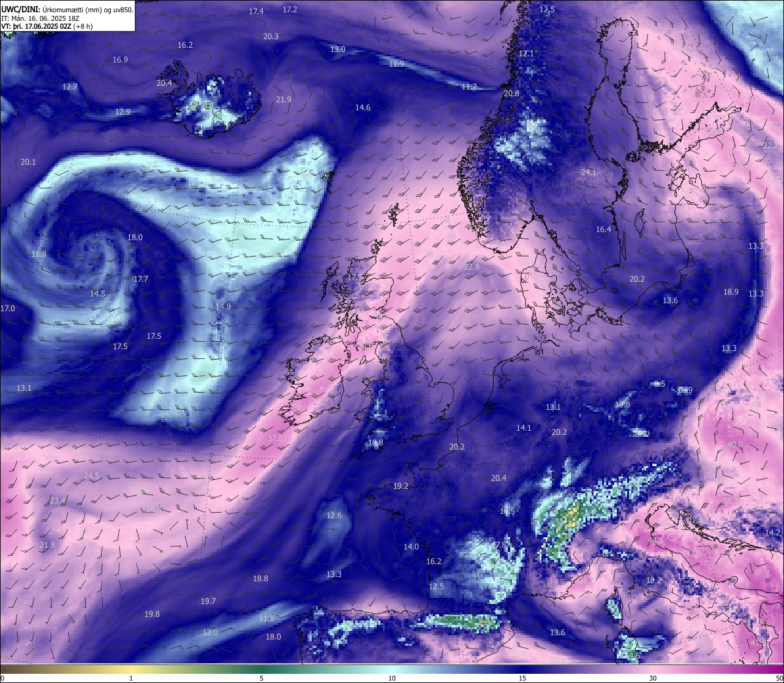This screenshot has width=784, height=683.
Task: Click the '19.8' value on the map
Action: click(152, 614)
